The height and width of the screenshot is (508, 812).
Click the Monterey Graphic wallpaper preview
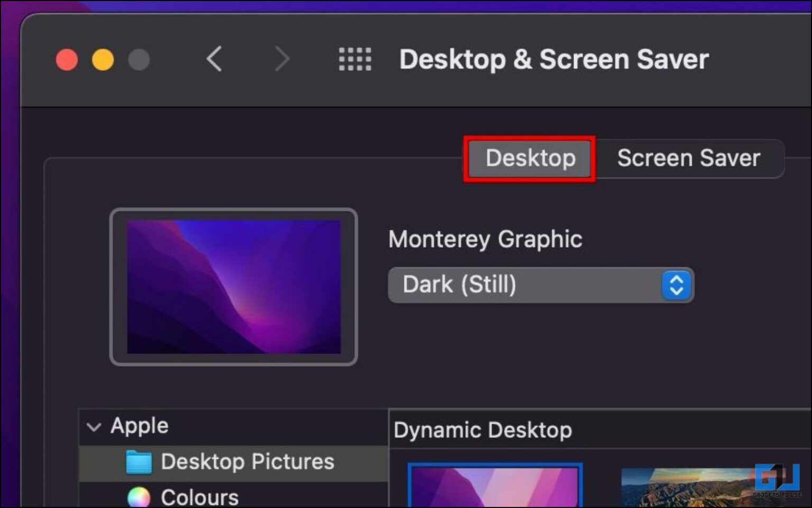(x=233, y=286)
